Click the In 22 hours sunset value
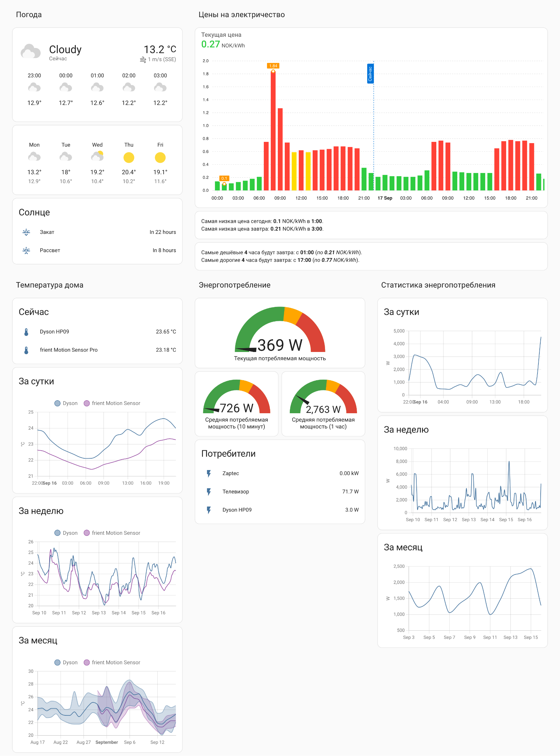 [163, 232]
